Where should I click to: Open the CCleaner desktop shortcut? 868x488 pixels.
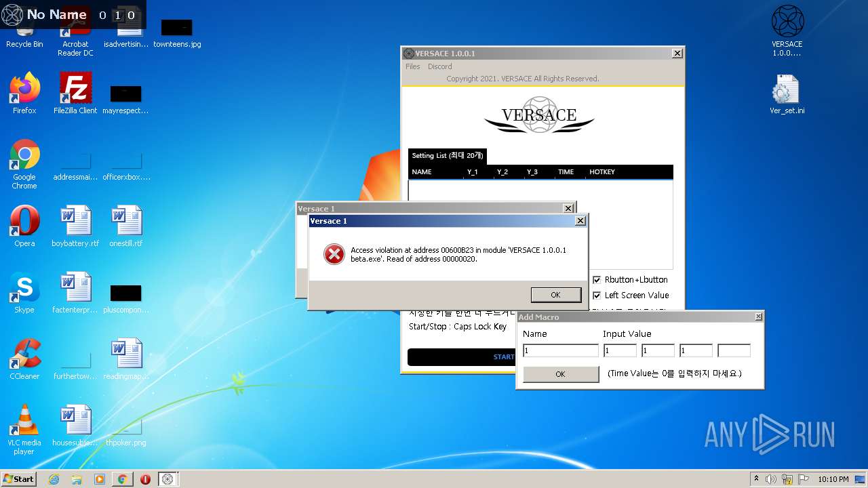(24, 359)
